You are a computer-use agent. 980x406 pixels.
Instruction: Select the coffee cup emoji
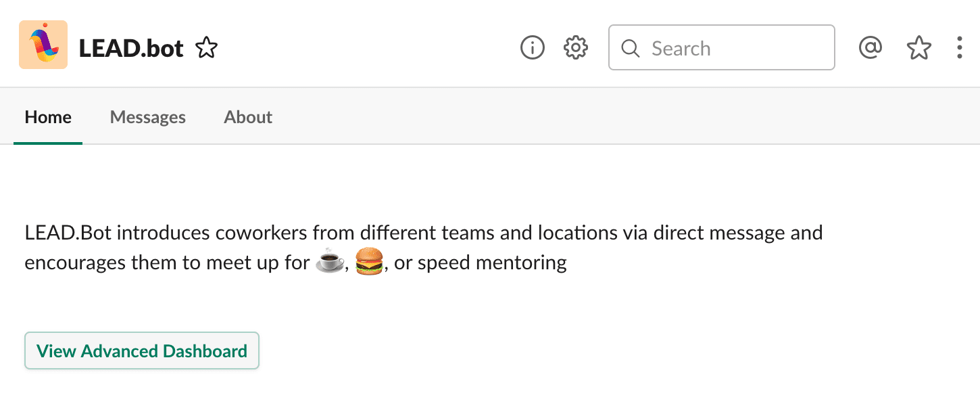click(x=330, y=262)
